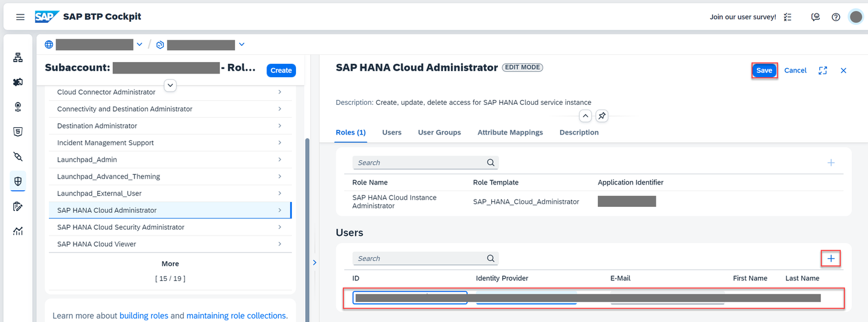Click Cancel to discard edits
This screenshot has width=868, height=322.
[x=795, y=71]
